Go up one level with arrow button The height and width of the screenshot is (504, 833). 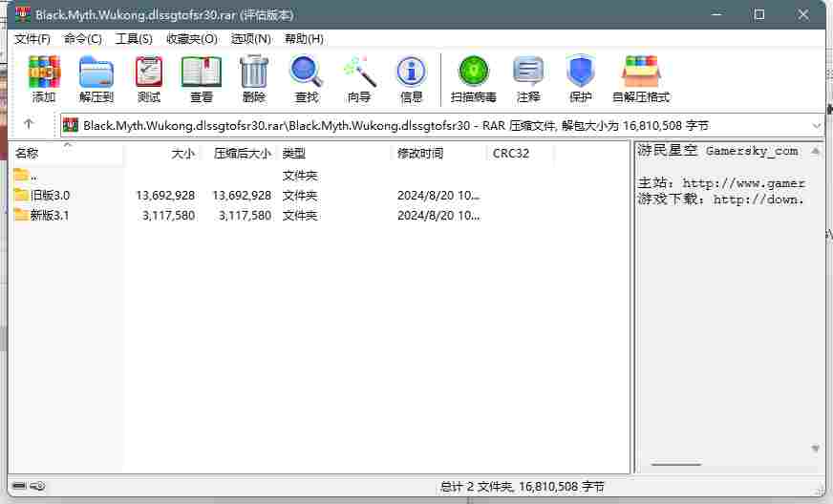29,124
